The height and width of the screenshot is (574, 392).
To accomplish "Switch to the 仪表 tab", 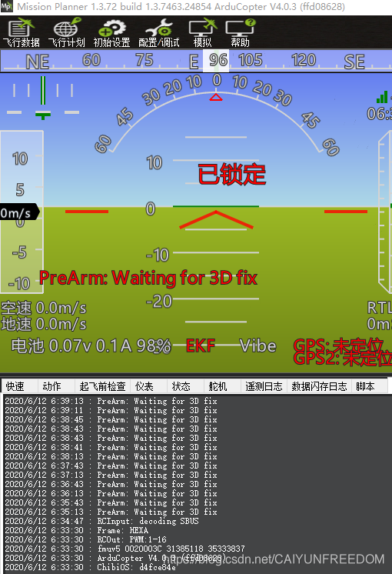I will (144, 386).
